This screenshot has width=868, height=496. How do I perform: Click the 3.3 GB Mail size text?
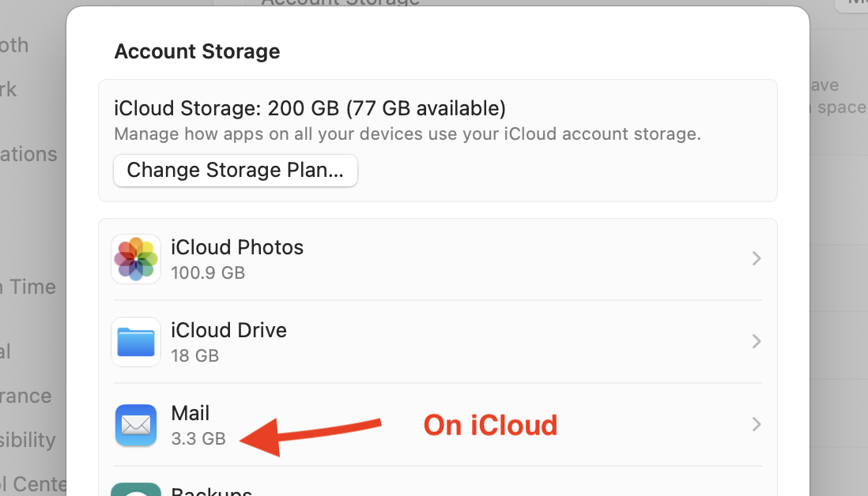tap(198, 438)
